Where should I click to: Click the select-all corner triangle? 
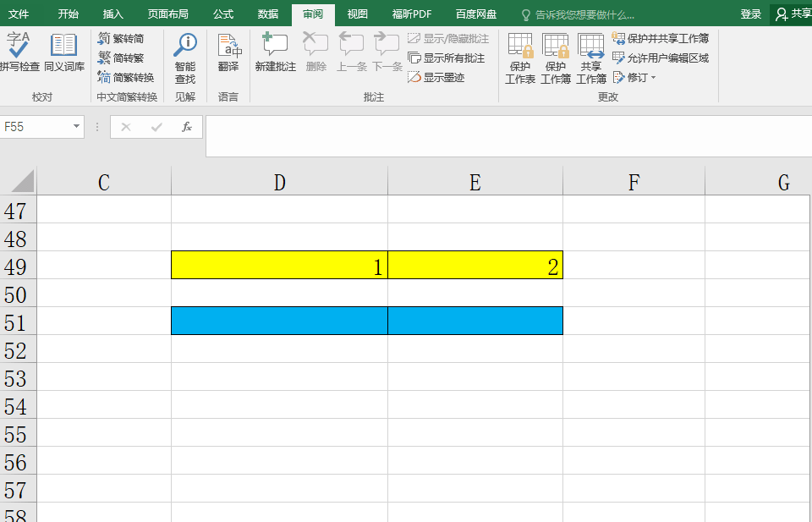point(23,181)
